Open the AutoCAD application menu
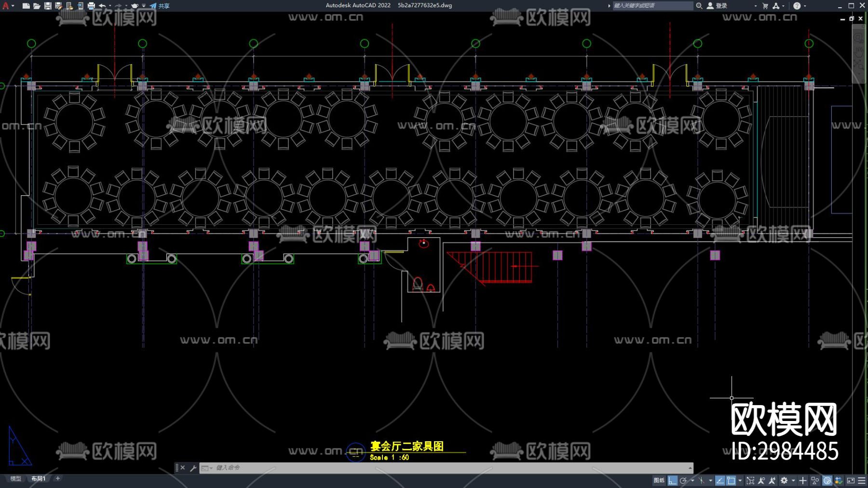This screenshot has height=488, width=868. (6, 6)
